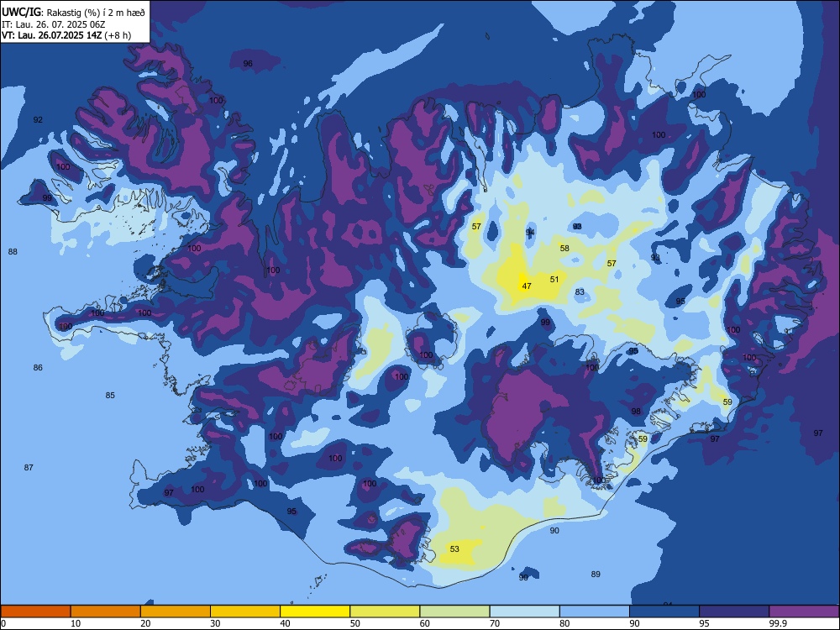Click the dark blue 90–95 legend swatch
Viewport: 840px width, 630px height.
(x=664, y=612)
